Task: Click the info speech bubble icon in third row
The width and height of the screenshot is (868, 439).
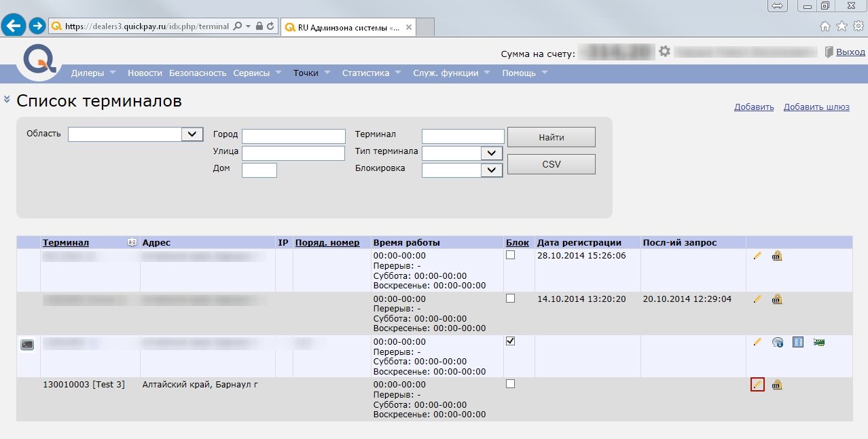Action: tap(778, 342)
